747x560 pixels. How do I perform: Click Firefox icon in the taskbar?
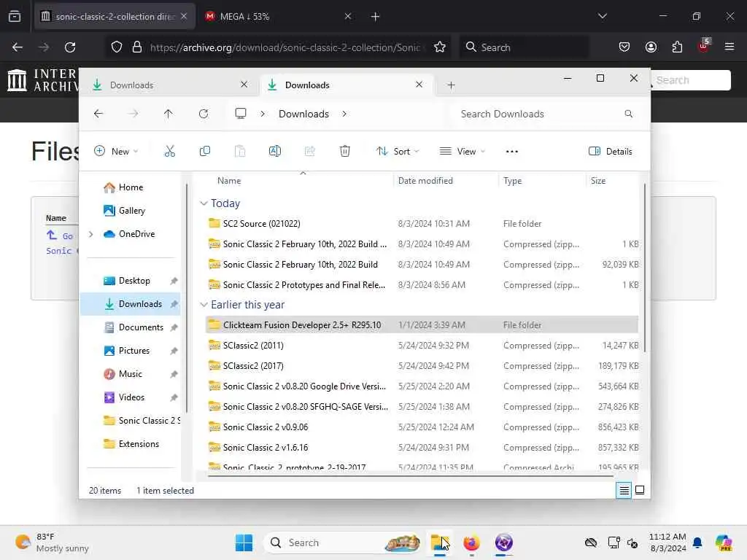click(471, 542)
